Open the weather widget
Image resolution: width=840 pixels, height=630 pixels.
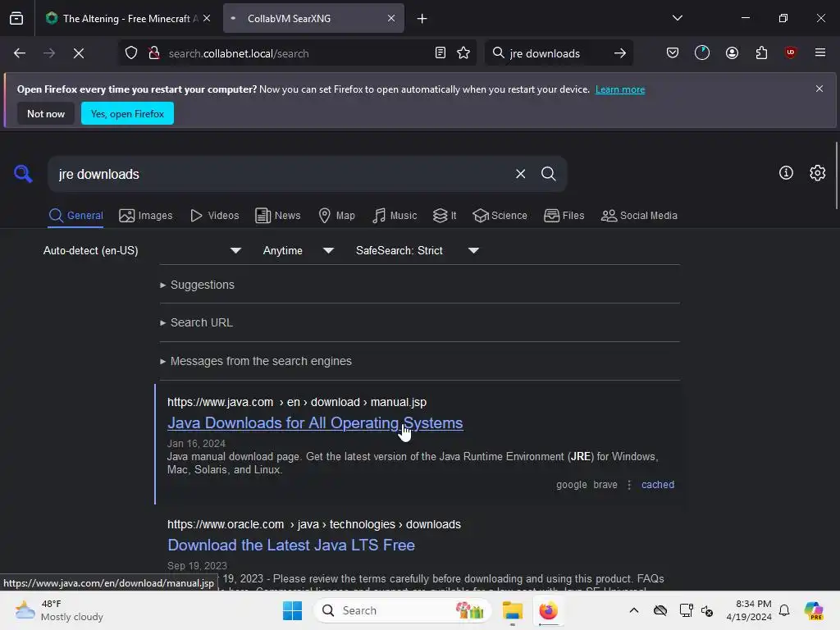pos(59,610)
